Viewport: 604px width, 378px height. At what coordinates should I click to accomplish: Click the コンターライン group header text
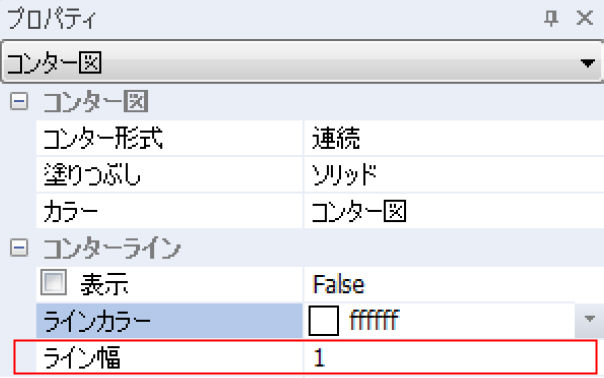tap(112, 248)
